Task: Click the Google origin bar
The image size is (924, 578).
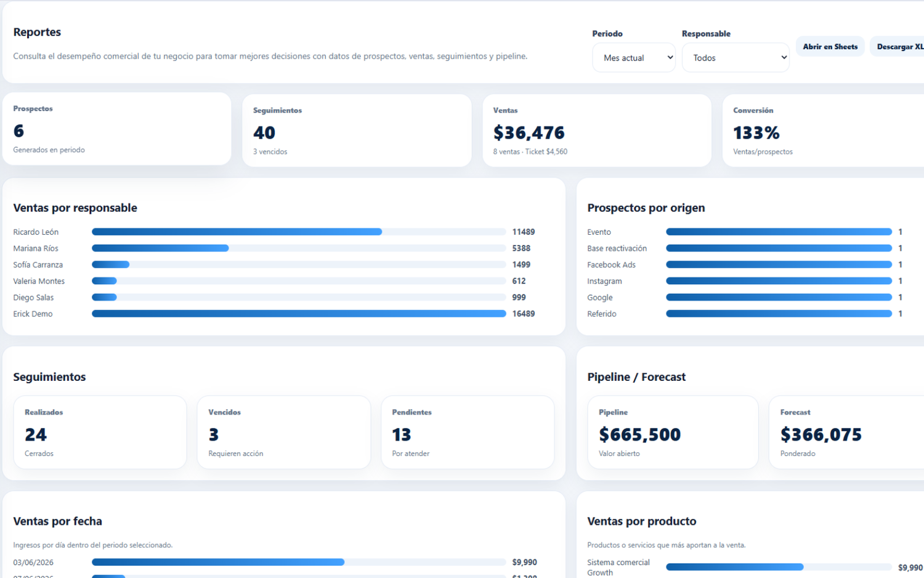Action: pyautogui.click(x=779, y=297)
